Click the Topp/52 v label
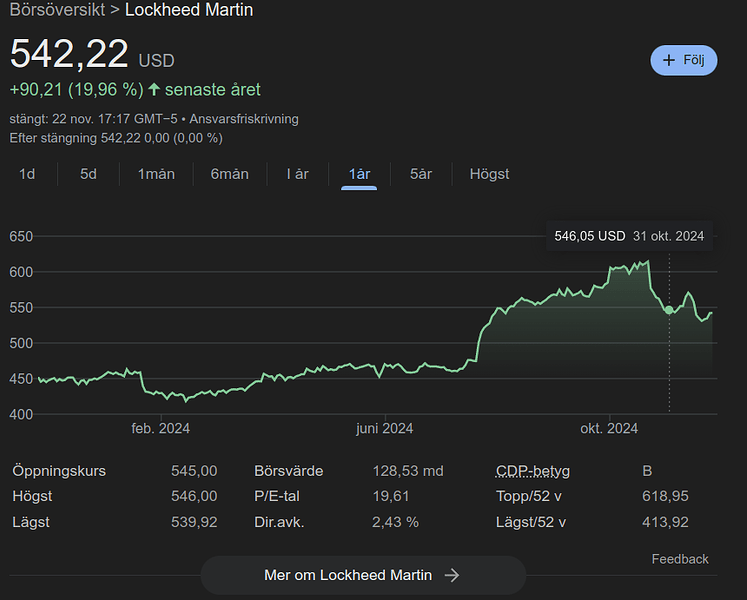This screenshot has height=600, width=747. [x=529, y=496]
